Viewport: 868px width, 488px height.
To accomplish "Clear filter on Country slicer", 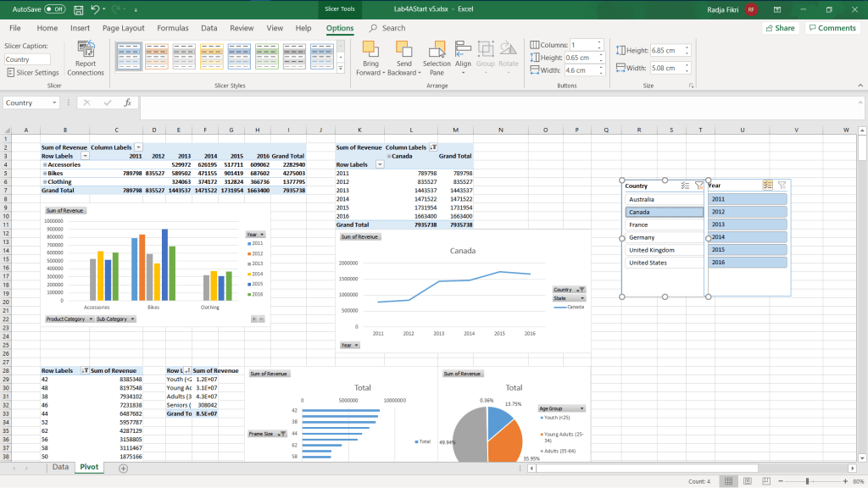I will click(x=698, y=186).
